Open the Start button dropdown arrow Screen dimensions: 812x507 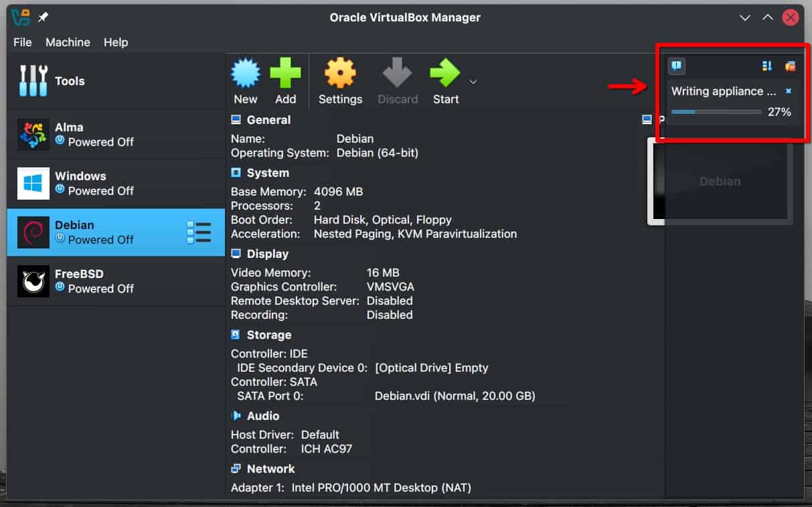click(x=473, y=80)
